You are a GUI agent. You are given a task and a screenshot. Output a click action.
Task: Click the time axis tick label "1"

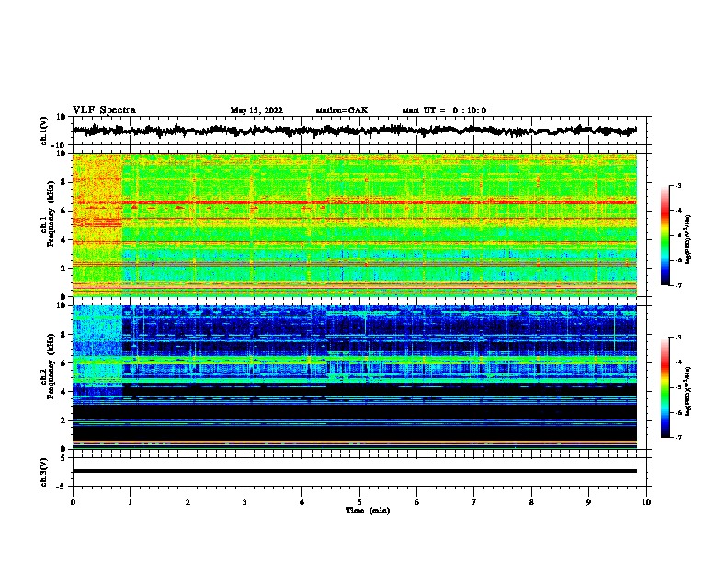tap(130, 502)
